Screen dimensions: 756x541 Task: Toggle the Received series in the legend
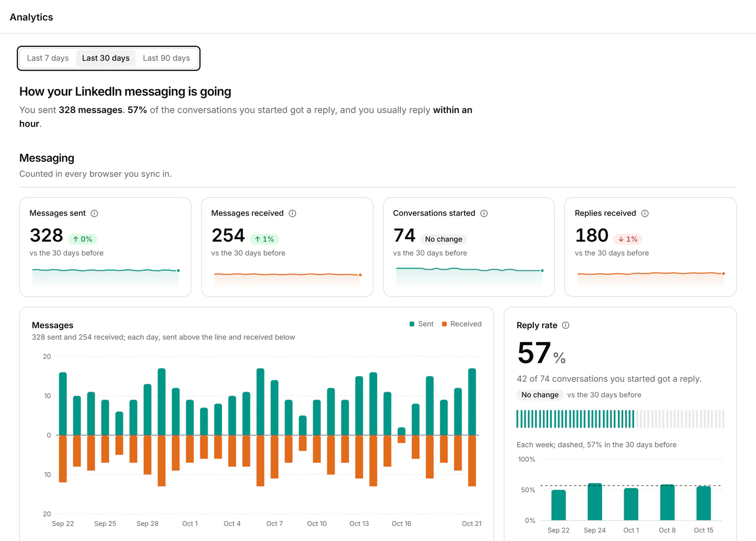point(462,324)
